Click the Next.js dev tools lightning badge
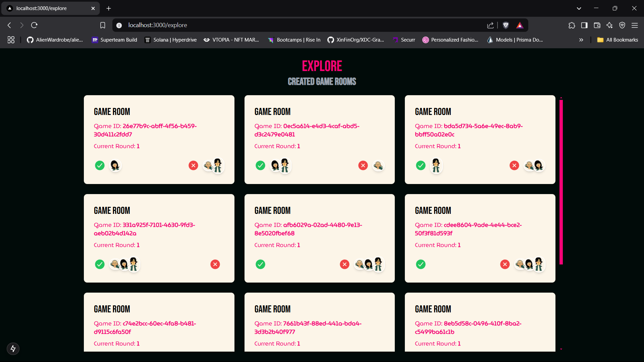The width and height of the screenshot is (644, 362). [x=13, y=349]
